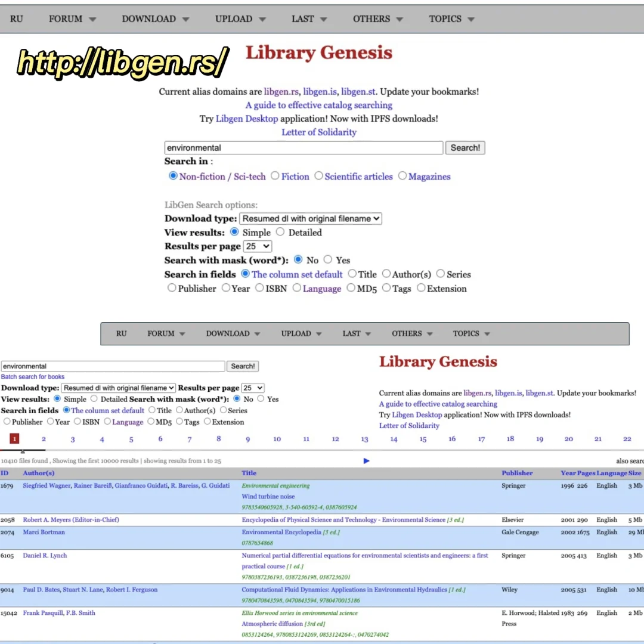
Task: Click Gale Cengage publisher cell
Action: [520, 532]
